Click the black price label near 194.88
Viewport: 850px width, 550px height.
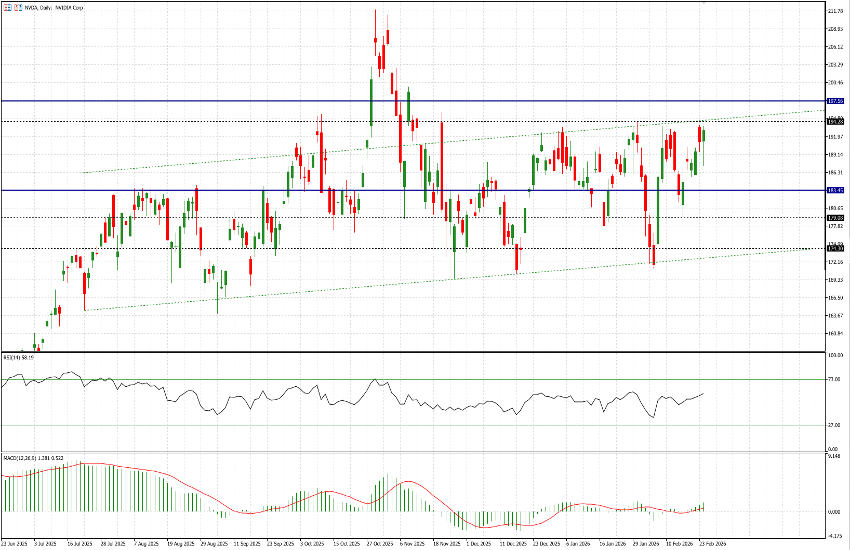(x=836, y=121)
